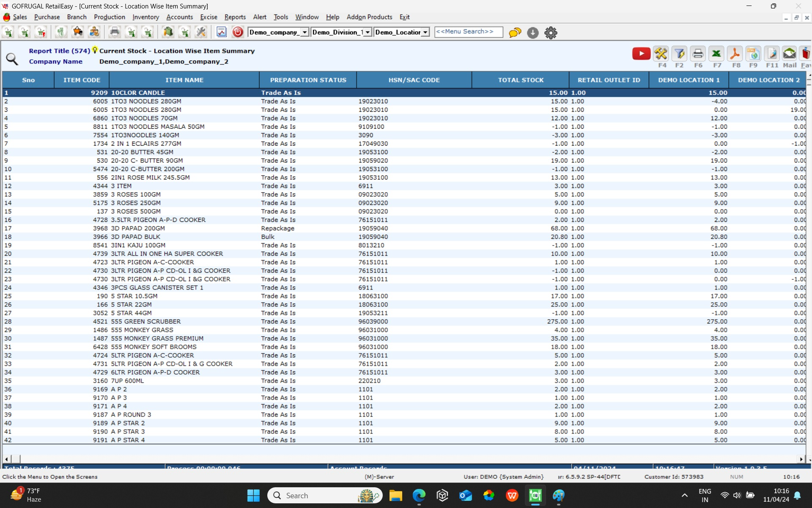Export report to Excel (F7)
The image size is (812, 508).
point(716,54)
